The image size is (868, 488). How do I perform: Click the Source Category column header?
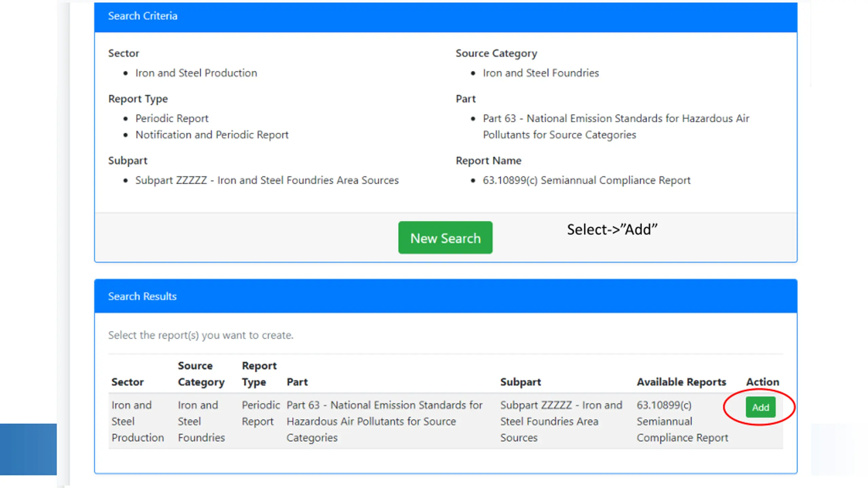[x=201, y=374]
